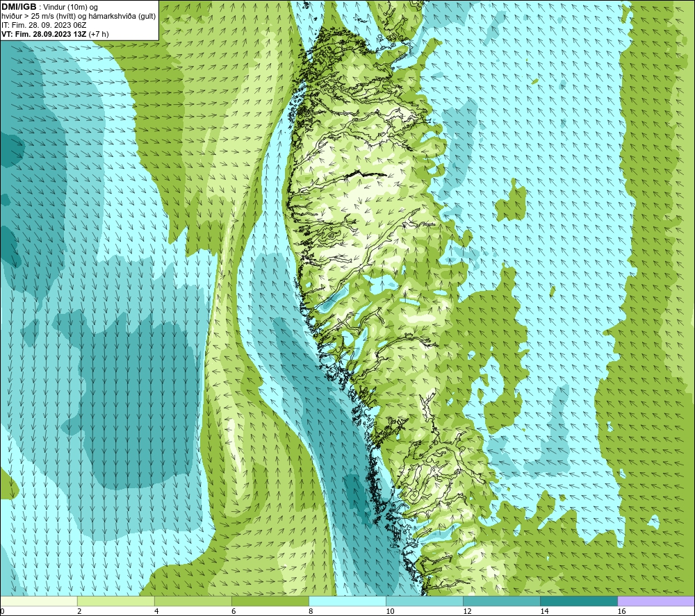Click the 0–2 m/s pale yellow legend swatch

(38, 601)
